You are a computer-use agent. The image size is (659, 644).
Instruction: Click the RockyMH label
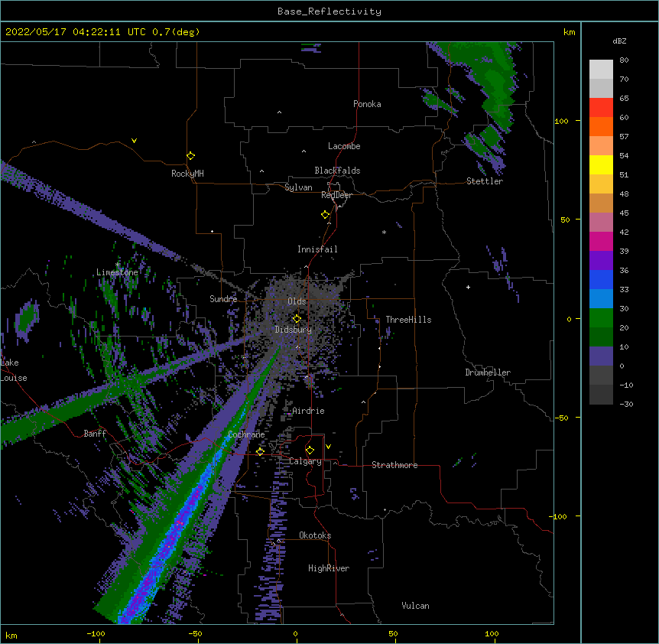point(187,174)
